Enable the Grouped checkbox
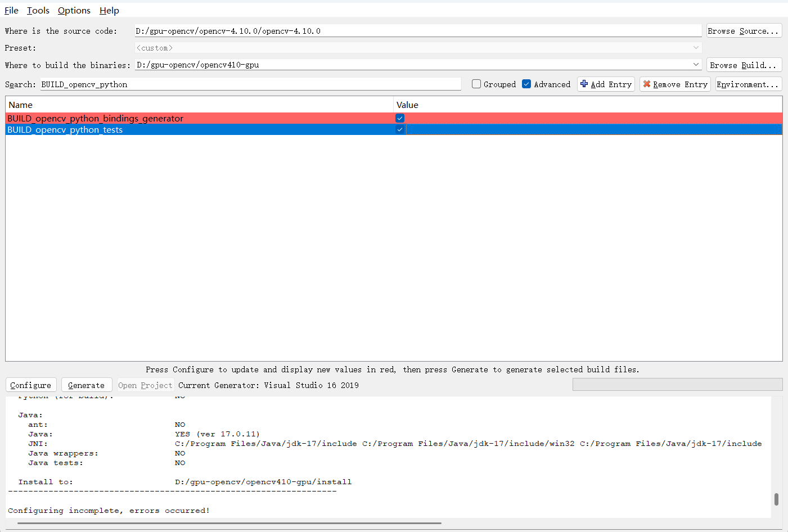The image size is (788, 532). (x=476, y=84)
